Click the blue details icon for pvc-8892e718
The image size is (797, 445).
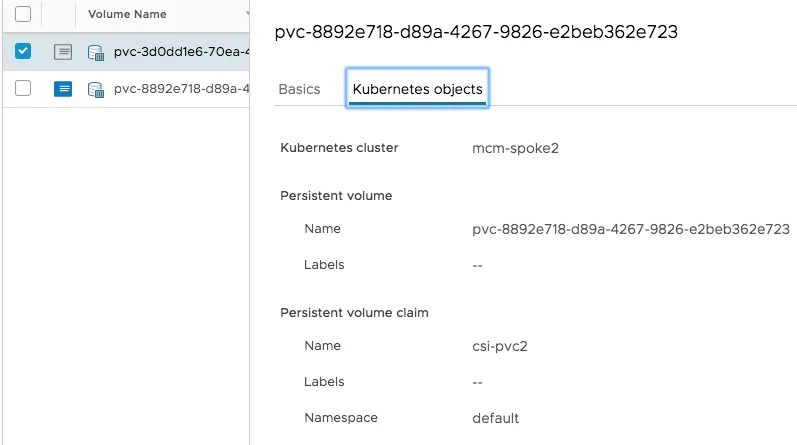pos(63,88)
